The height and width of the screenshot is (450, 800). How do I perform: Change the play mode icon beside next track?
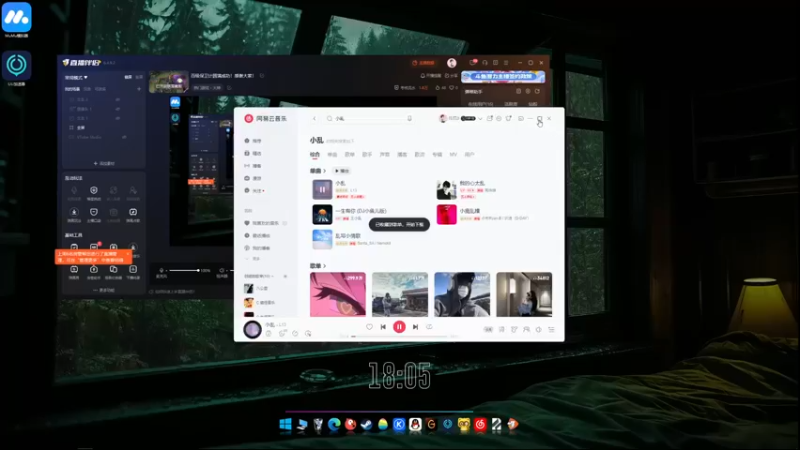[x=429, y=327]
